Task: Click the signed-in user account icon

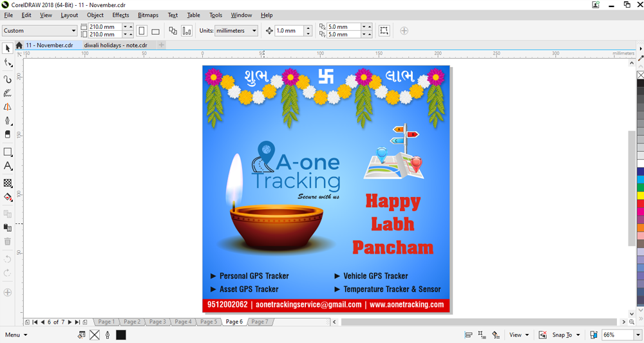Action: pos(596,5)
